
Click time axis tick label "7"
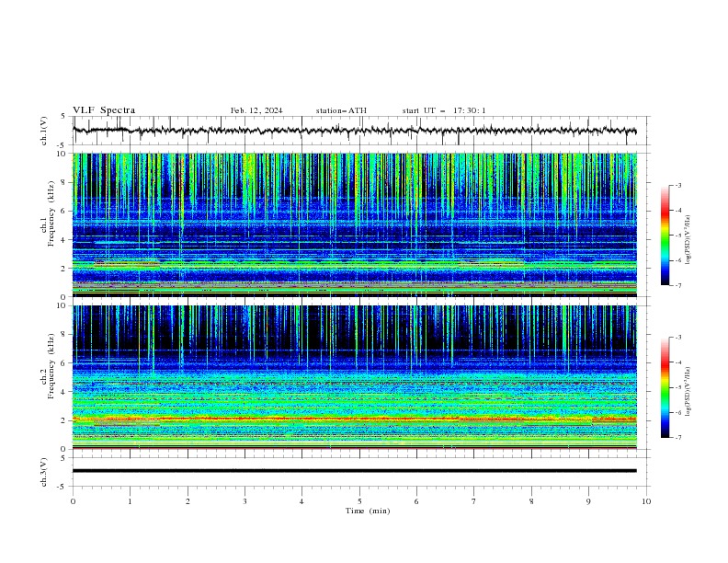(x=474, y=501)
